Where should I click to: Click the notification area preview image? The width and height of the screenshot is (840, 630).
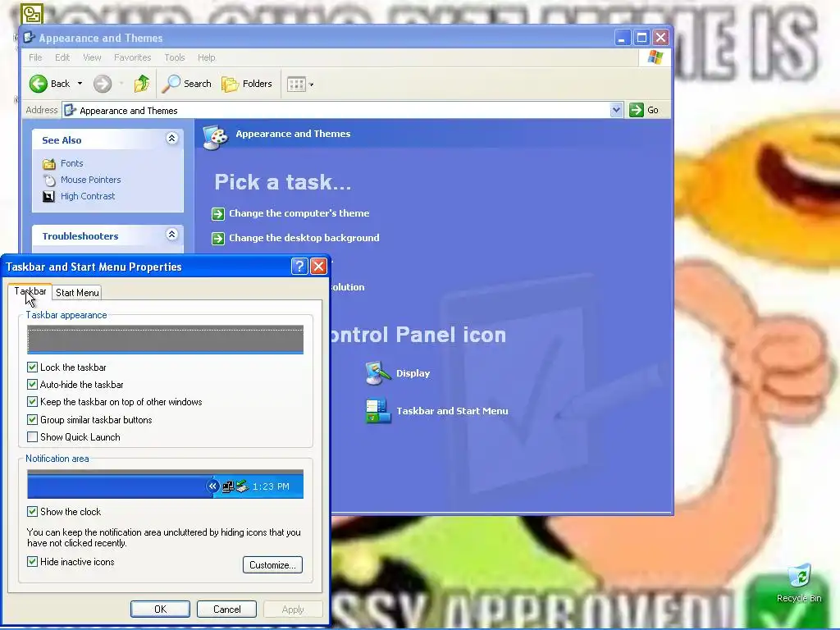click(165, 484)
